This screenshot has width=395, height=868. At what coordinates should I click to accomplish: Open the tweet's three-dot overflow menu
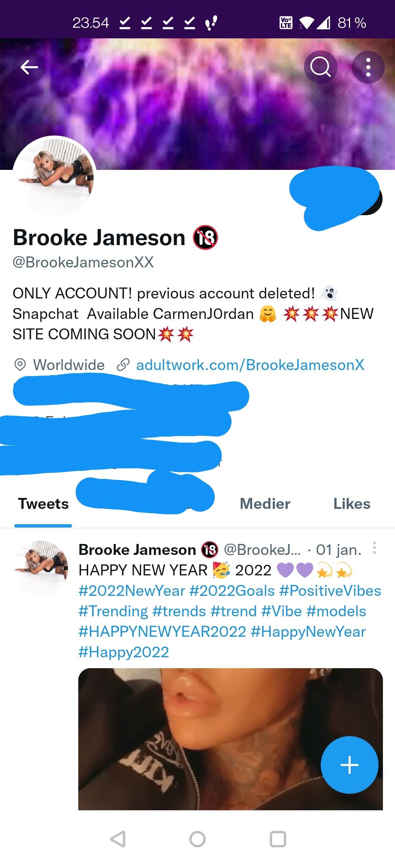[374, 548]
